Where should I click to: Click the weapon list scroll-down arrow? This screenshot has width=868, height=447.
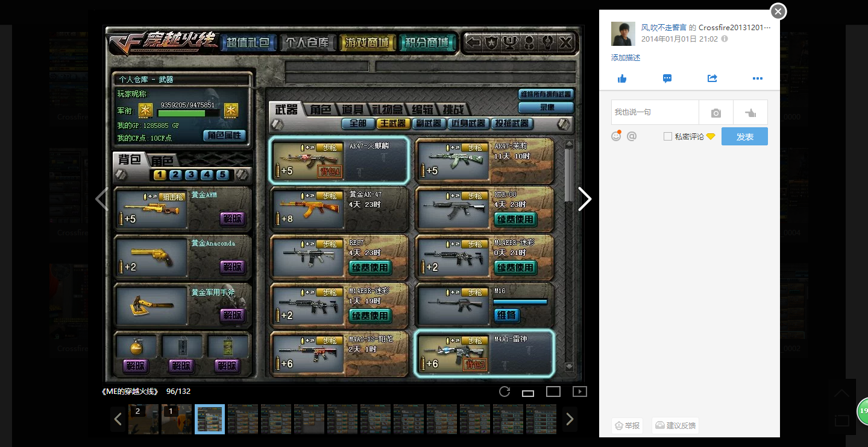pos(569,366)
